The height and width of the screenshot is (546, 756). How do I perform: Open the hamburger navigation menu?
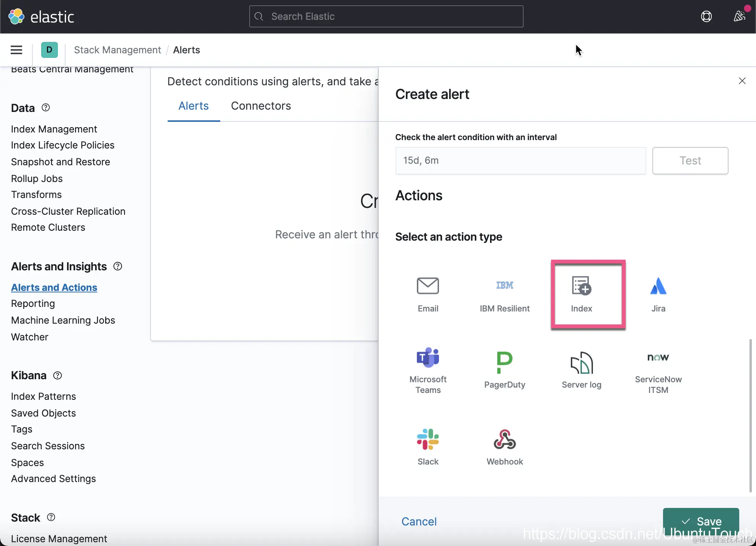tap(16, 50)
